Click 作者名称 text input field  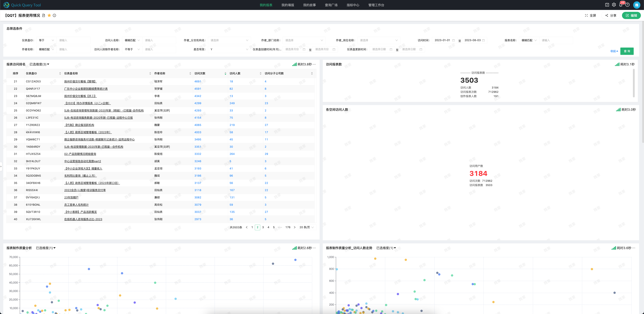coord(73,49)
